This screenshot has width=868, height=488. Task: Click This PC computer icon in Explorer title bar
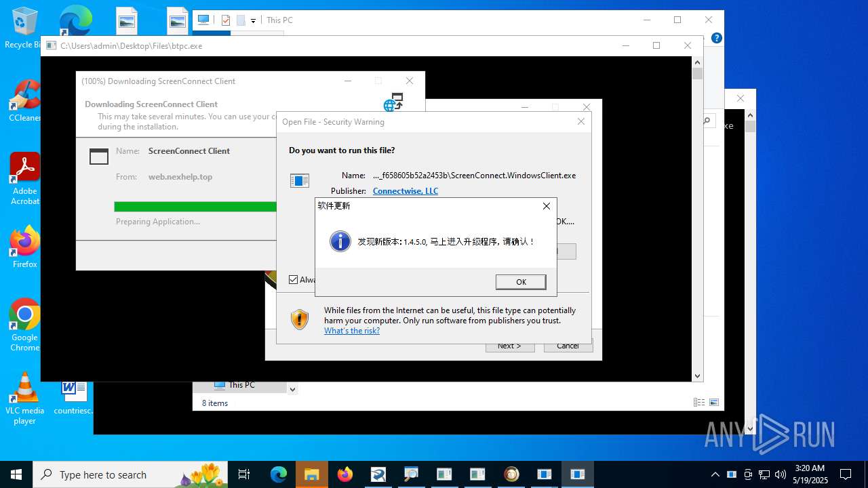[x=203, y=20]
